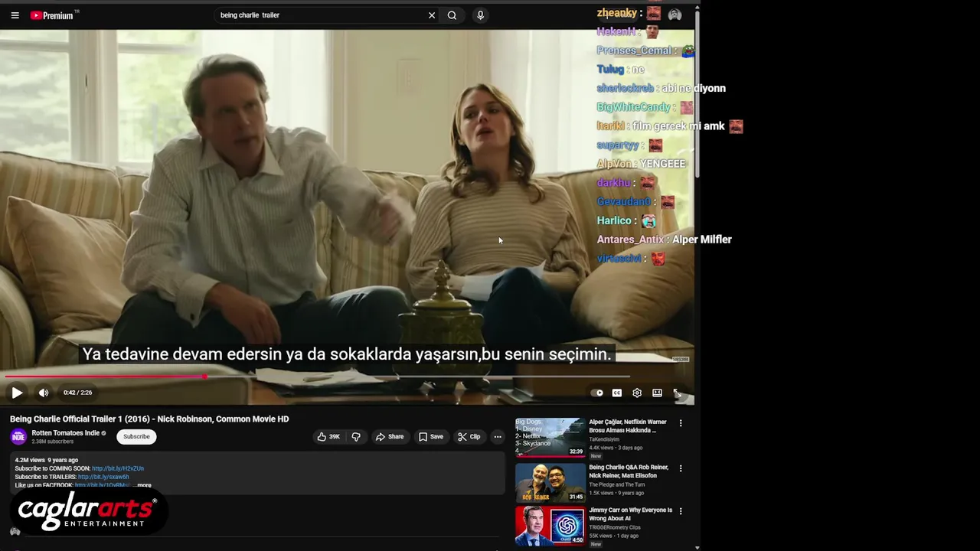The image size is (980, 551).
Task: Click the 0:42 / 2:26 time display
Action: 77,393
